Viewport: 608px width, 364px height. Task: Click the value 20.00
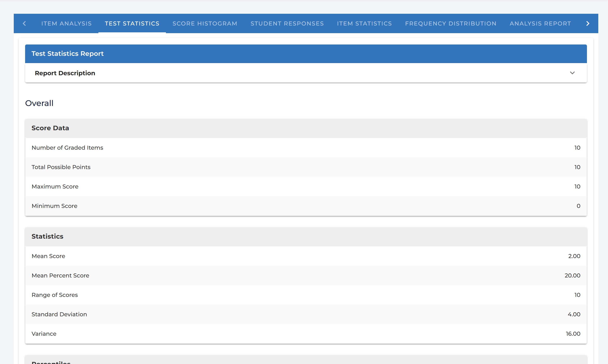tap(572, 275)
